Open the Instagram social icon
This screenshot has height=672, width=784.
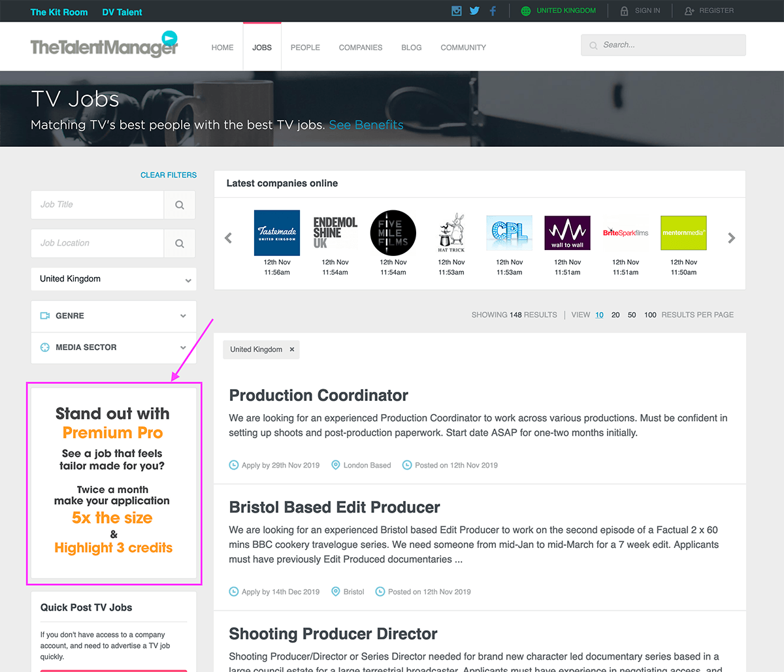tap(457, 10)
